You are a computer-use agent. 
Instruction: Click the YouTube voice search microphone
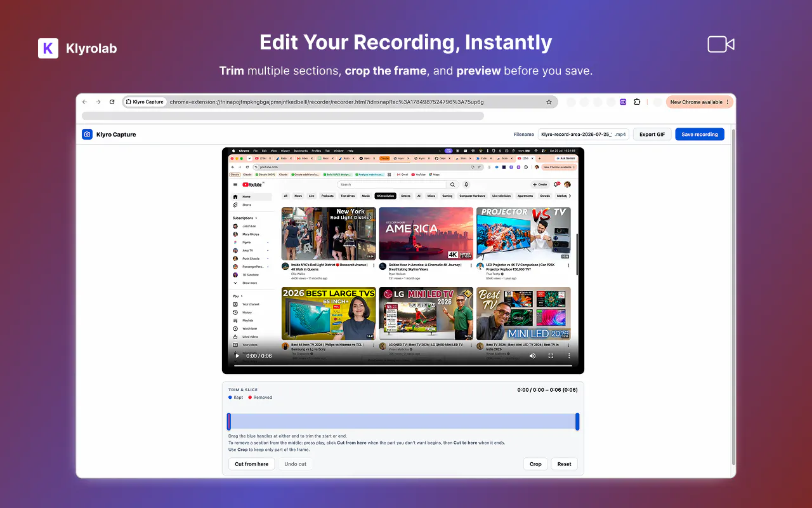click(466, 185)
